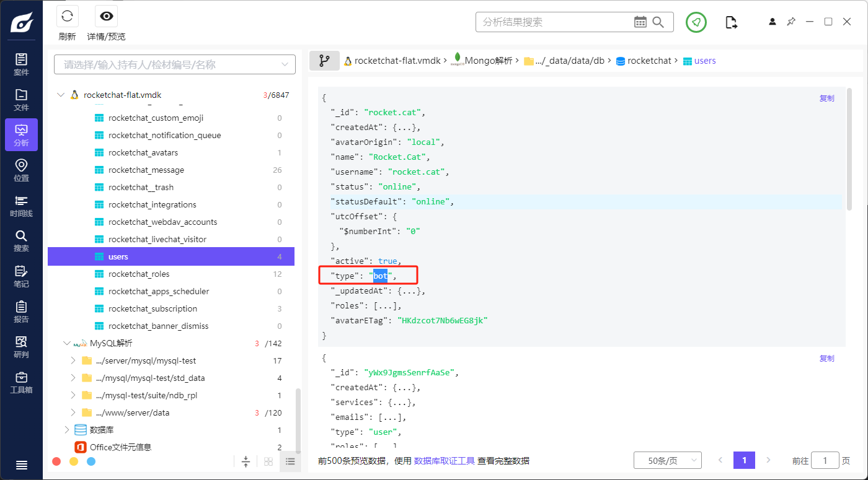This screenshot has width=868, height=480.
Task: Open the timeline (时间线) sidebar section
Action: pyautogui.click(x=21, y=206)
